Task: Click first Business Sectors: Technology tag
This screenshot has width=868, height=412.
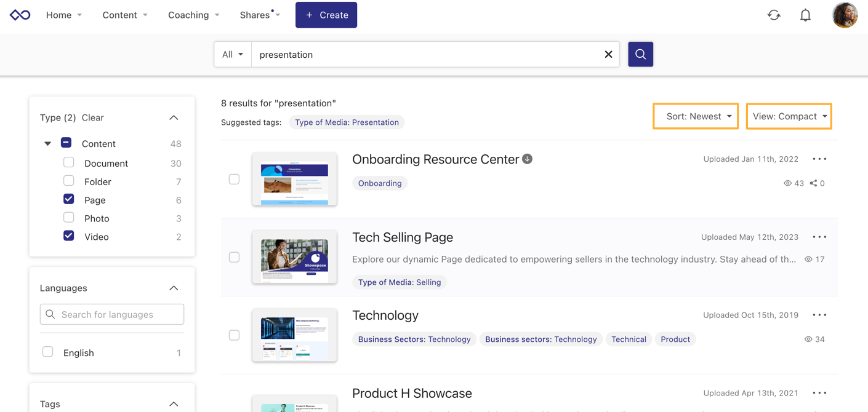Action: (x=414, y=339)
